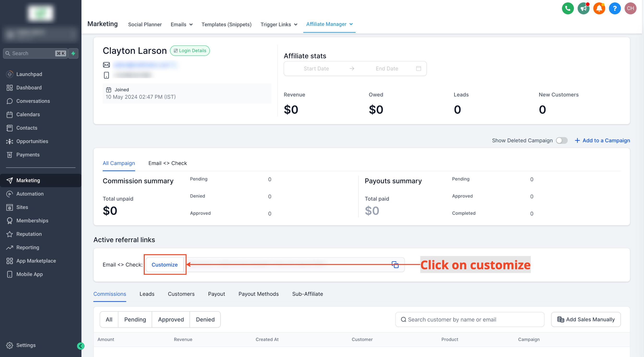The height and width of the screenshot is (357, 644).
Task: Switch to the Email <> Check campaign tab
Action: point(167,163)
